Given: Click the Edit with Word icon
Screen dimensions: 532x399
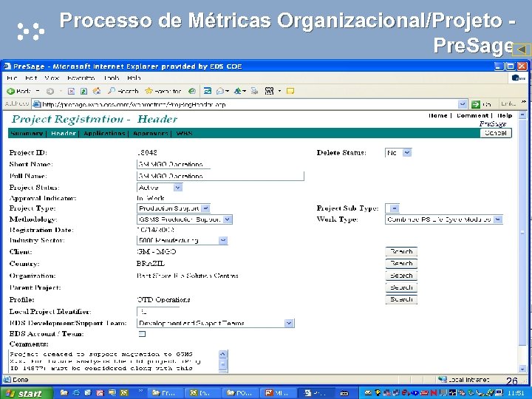Looking at the screenshot, I should pos(270,91).
